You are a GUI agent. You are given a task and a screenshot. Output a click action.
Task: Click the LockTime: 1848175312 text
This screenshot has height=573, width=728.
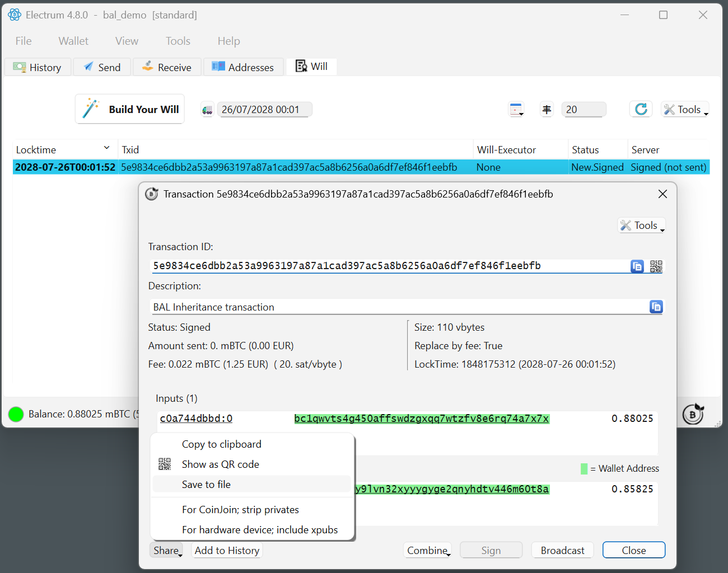515,364
